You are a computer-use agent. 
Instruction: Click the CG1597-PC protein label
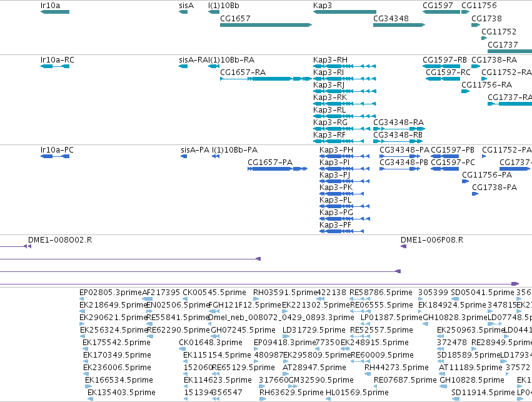point(453,162)
